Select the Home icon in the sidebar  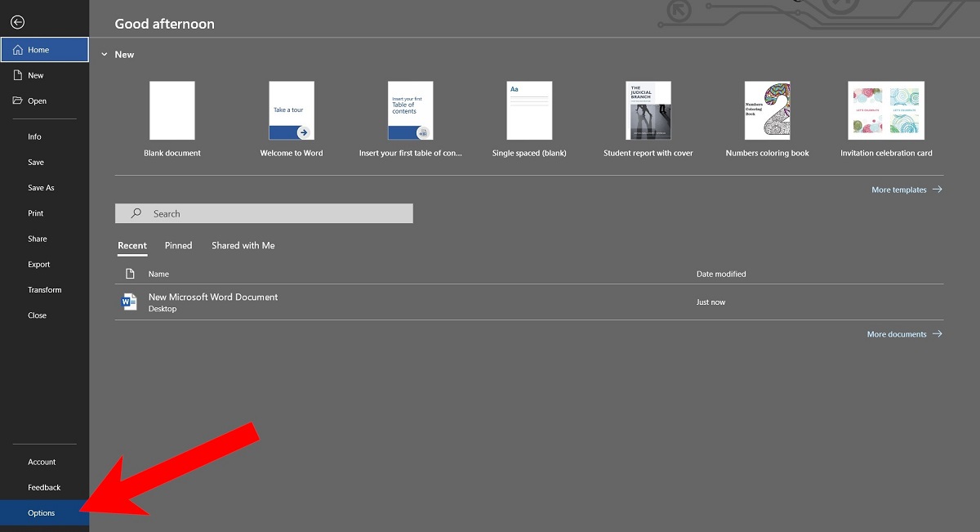pos(18,49)
